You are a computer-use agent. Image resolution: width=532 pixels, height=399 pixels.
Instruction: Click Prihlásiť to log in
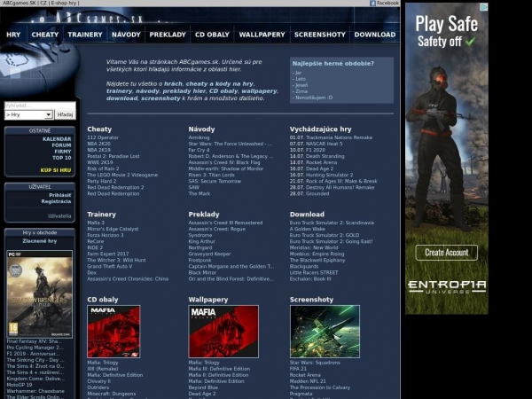60,195
